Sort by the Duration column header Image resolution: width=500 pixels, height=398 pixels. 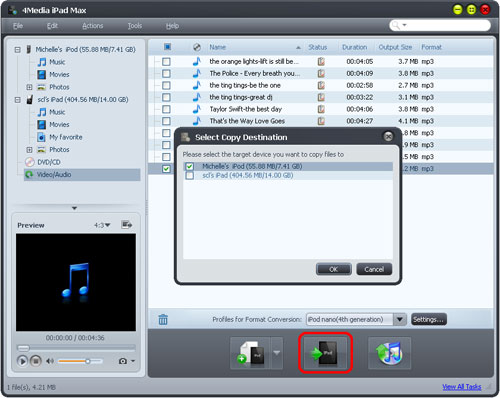click(354, 47)
